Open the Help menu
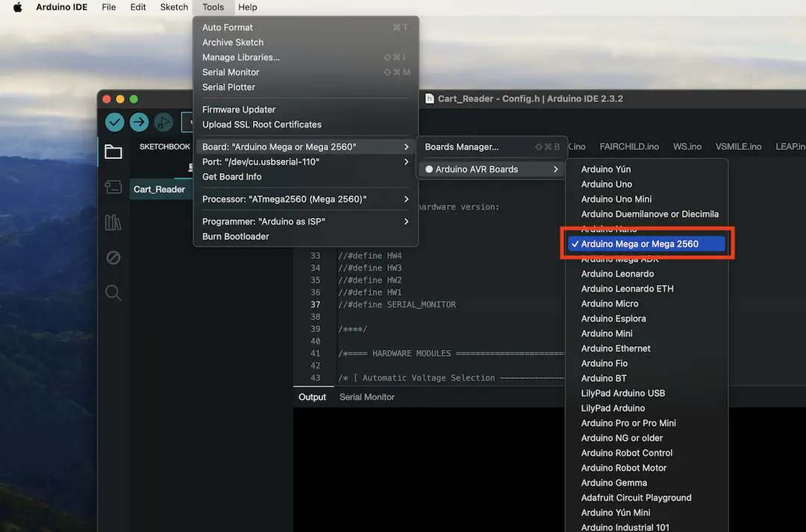 pyautogui.click(x=247, y=7)
